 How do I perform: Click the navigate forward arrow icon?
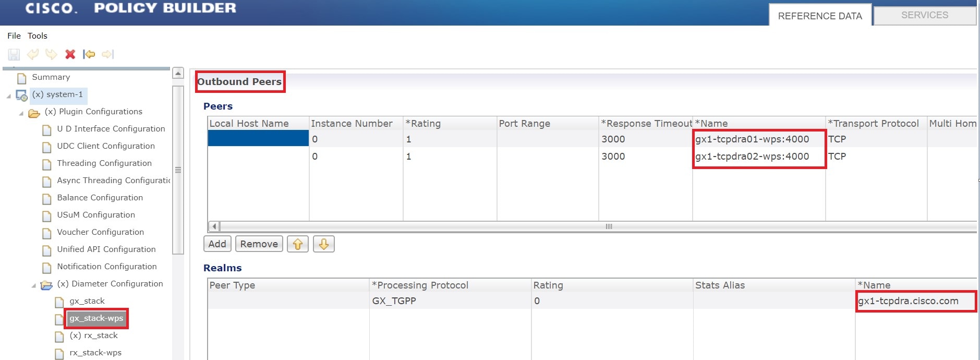pyautogui.click(x=108, y=54)
